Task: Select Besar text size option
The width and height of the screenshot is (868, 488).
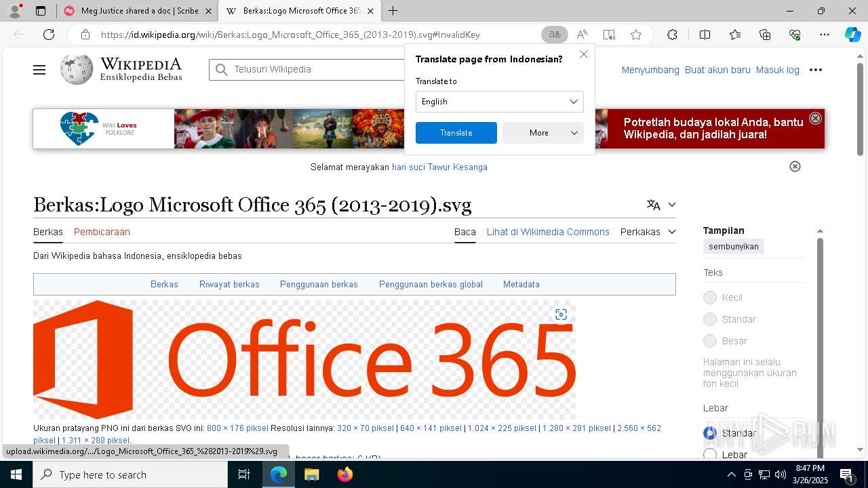Action: tap(710, 341)
